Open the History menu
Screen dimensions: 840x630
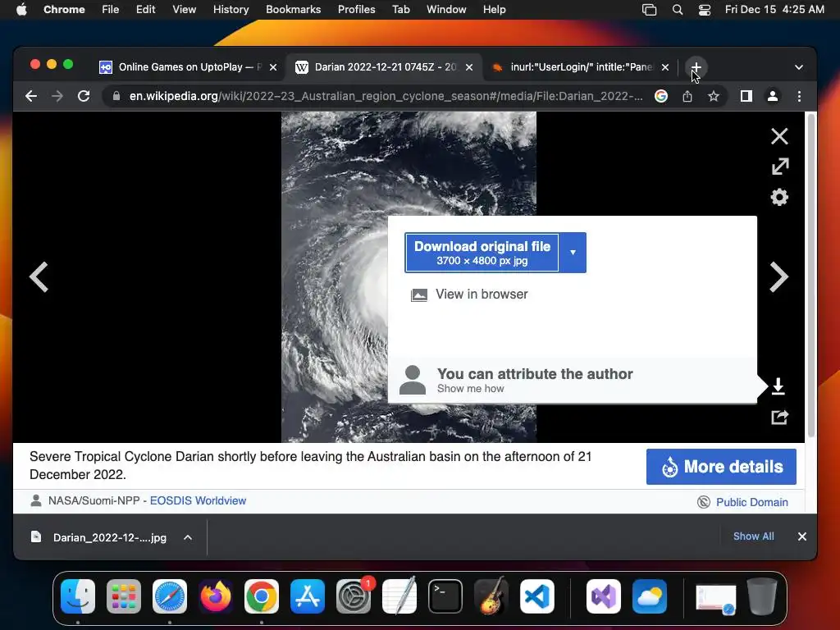click(231, 10)
